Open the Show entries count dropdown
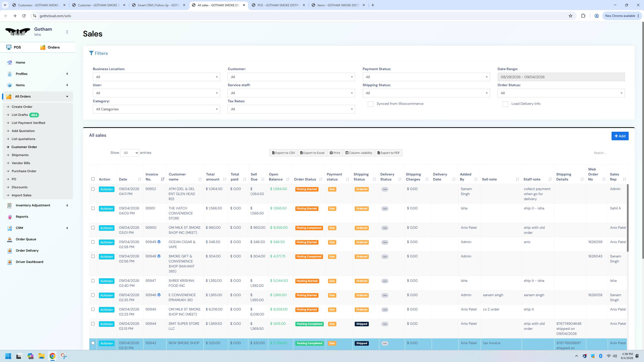 pos(130,153)
